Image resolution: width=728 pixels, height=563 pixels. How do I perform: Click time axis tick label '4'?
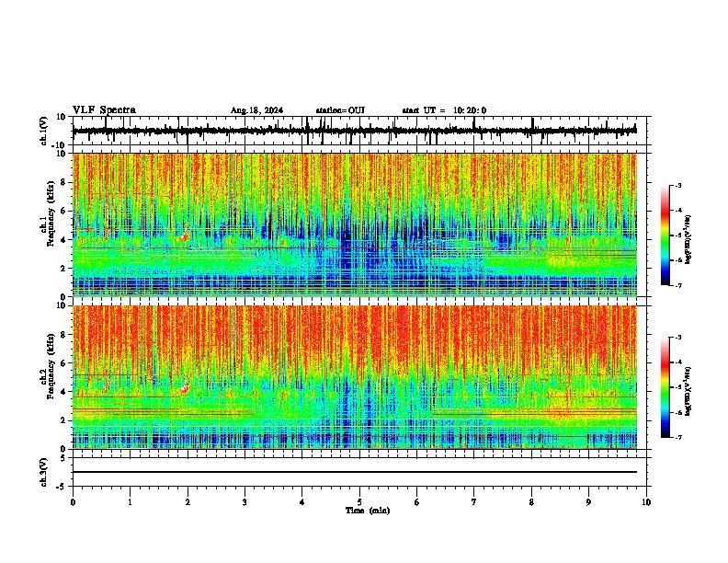tap(302, 502)
